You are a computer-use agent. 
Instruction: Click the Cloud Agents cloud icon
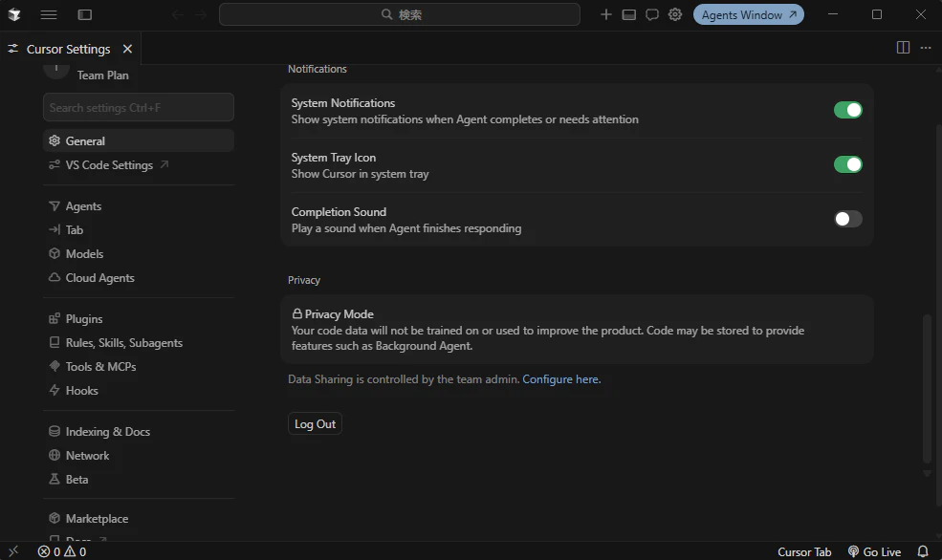55,277
